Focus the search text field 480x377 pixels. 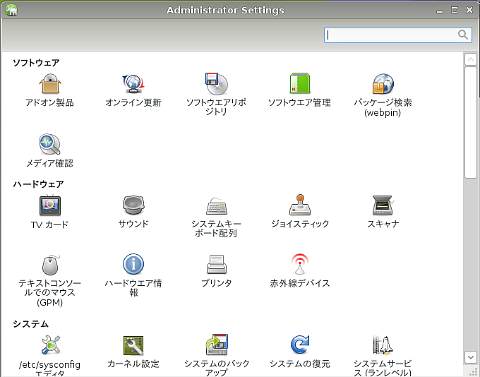pos(397,35)
